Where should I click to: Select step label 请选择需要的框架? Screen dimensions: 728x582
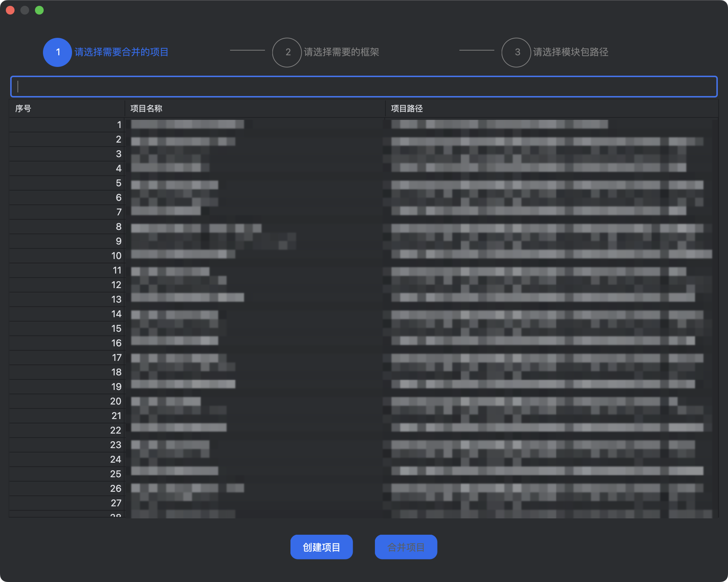[341, 52]
